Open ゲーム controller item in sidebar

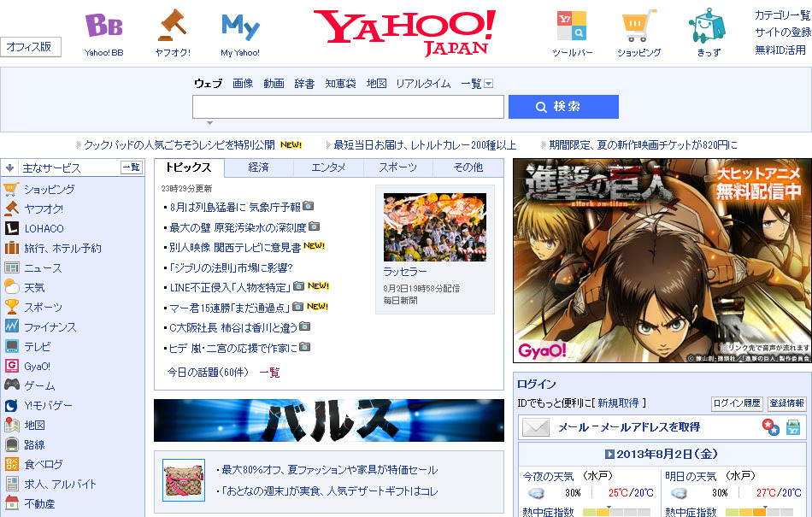tap(39, 386)
